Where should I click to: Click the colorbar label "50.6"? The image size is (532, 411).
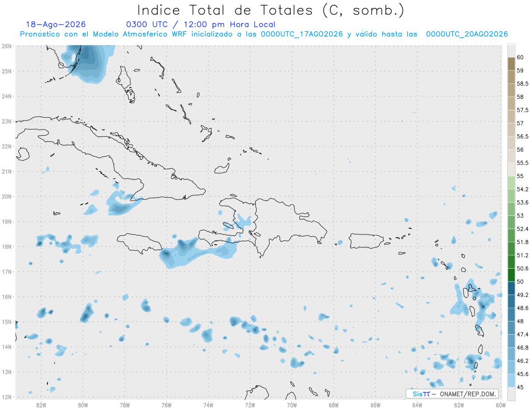[523, 269]
